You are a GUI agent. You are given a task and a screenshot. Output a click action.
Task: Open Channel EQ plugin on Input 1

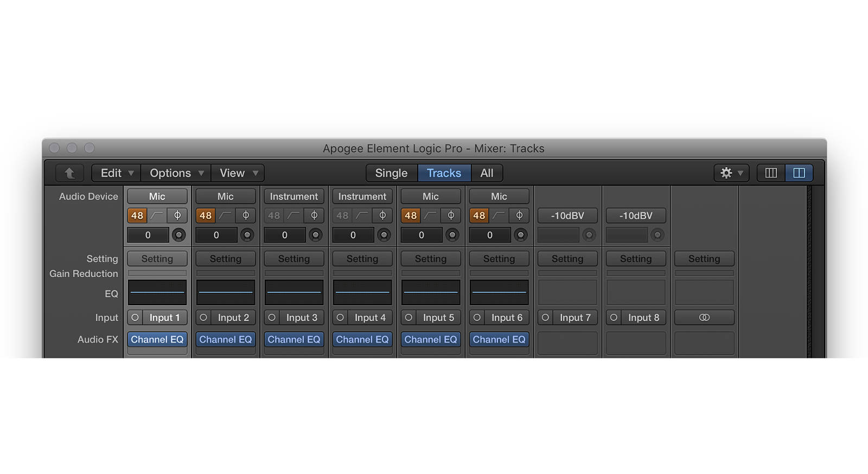pos(157,339)
